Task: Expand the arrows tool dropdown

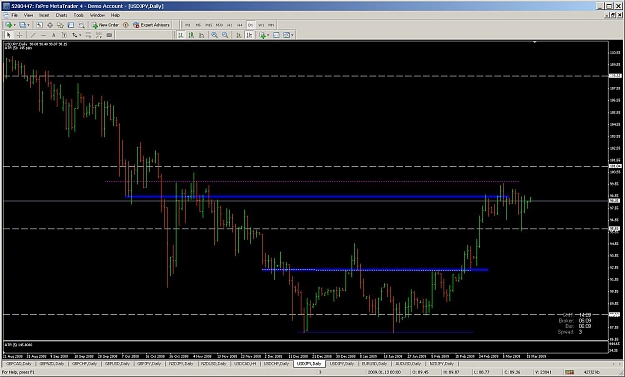Action: pyautogui.click(x=80, y=35)
